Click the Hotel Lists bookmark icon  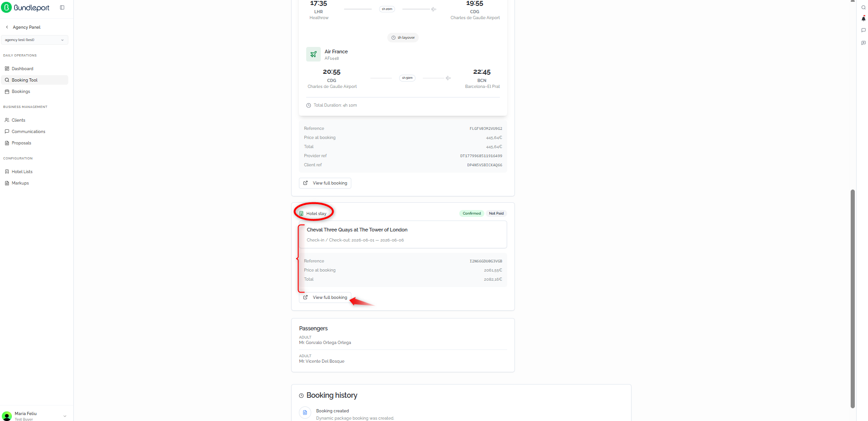coord(7,172)
